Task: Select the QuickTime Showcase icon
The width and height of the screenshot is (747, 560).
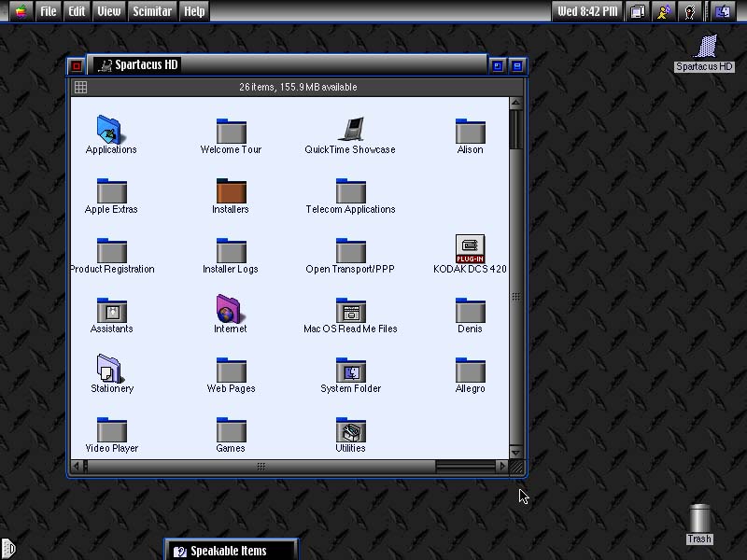Action: [x=351, y=129]
